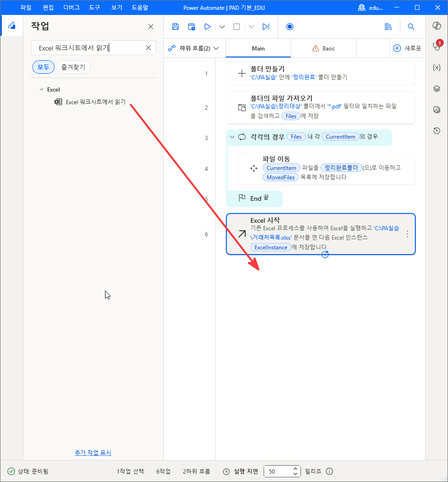Start the recorder icon
448x482 pixels.
tap(289, 27)
